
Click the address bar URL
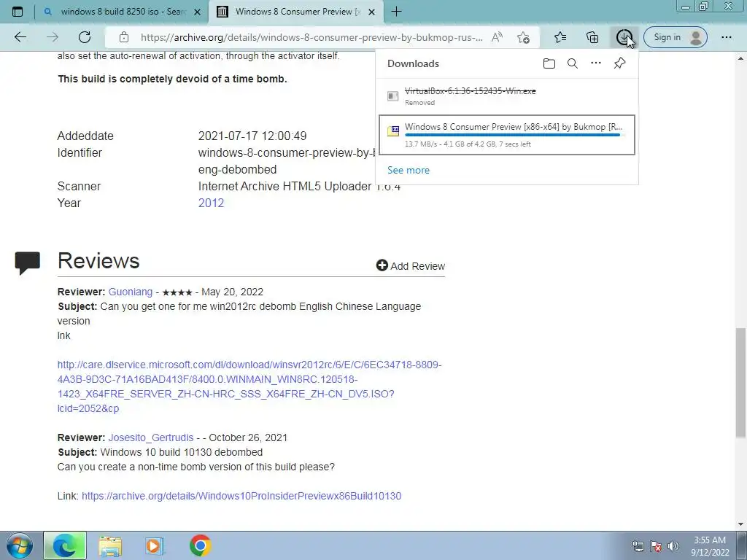click(311, 37)
